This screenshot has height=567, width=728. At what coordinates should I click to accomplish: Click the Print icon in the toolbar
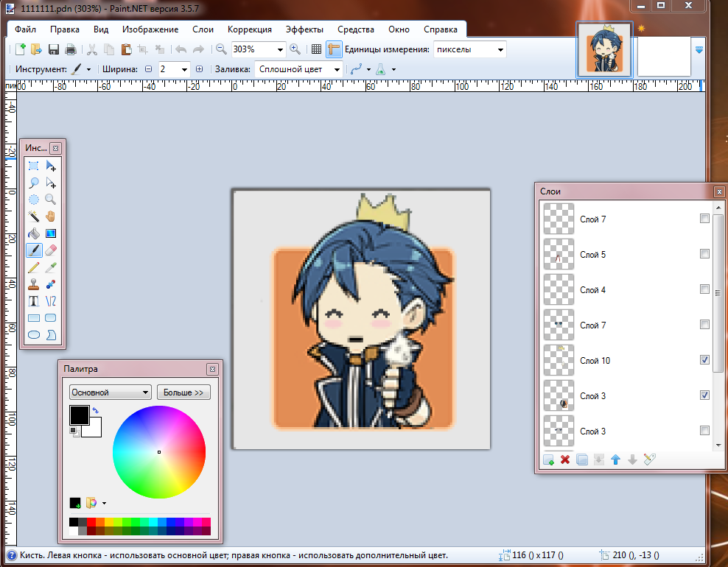71,49
